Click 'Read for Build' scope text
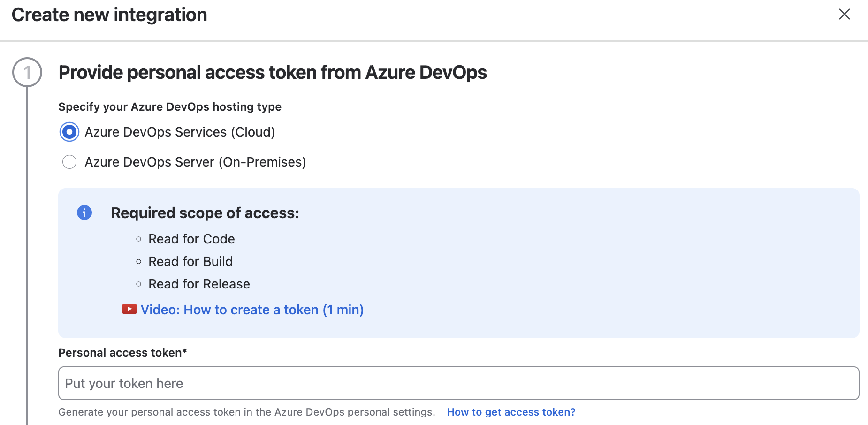Viewport: 868px width, 425px height. (190, 261)
